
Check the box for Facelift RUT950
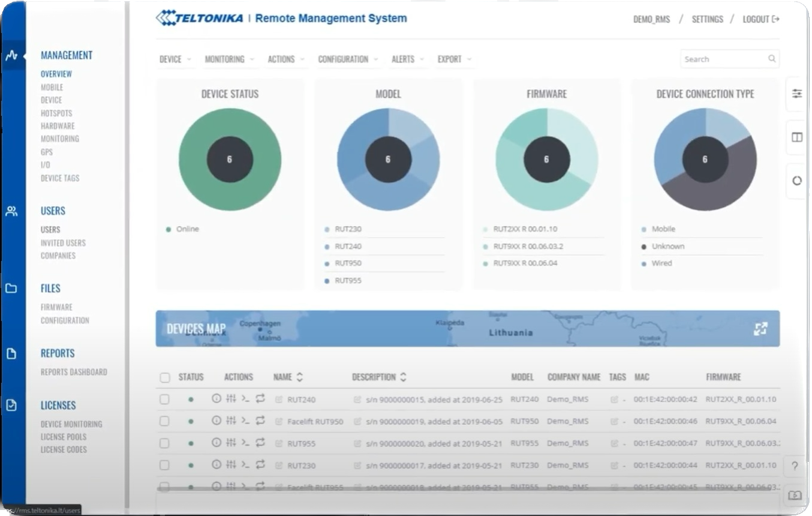pyautogui.click(x=164, y=422)
